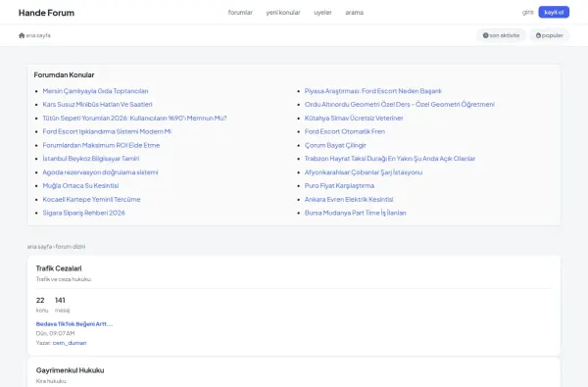The width and height of the screenshot is (588, 387).
Task: Click the 141 mesaj count
Action: pos(63,305)
